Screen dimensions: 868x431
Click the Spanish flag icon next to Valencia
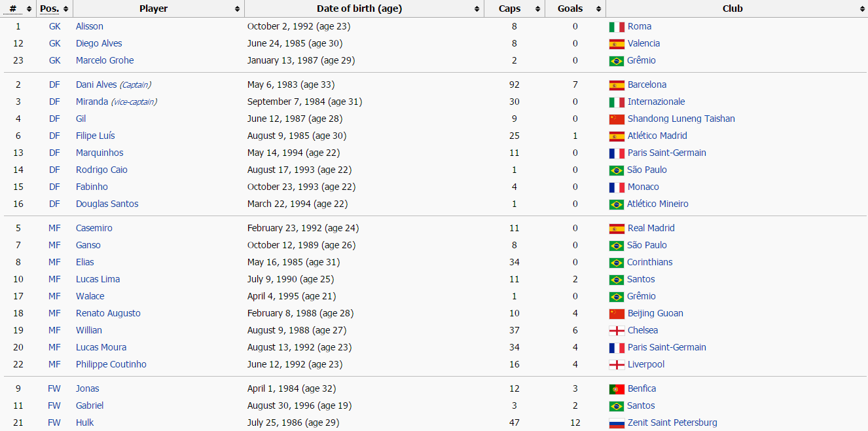pyautogui.click(x=616, y=44)
